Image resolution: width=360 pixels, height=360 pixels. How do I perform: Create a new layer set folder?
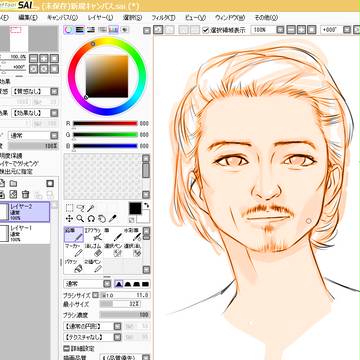[x=13, y=184]
